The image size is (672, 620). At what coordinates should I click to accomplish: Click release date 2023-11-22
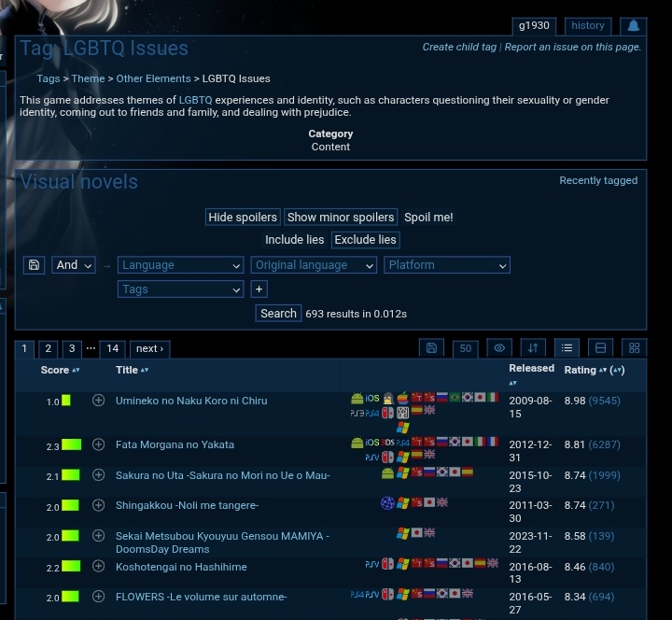click(530, 542)
